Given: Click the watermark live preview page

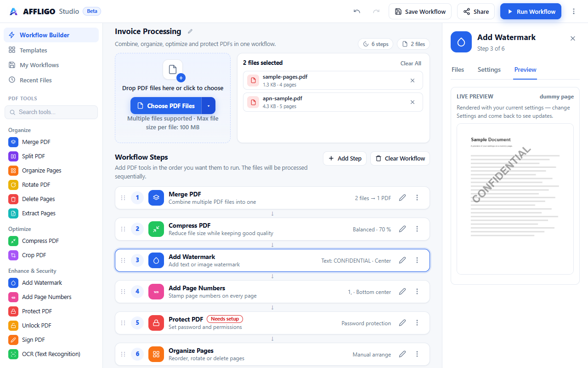Looking at the screenshot, I should click(x=515, y=199).
